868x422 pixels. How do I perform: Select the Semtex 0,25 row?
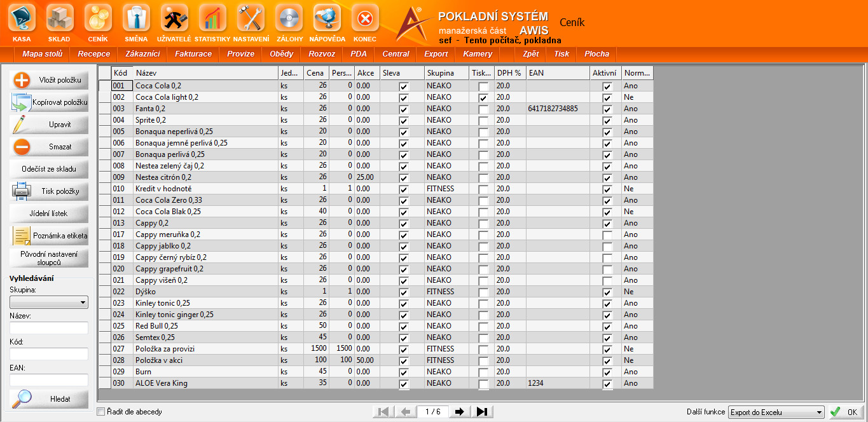pos(376,337)
